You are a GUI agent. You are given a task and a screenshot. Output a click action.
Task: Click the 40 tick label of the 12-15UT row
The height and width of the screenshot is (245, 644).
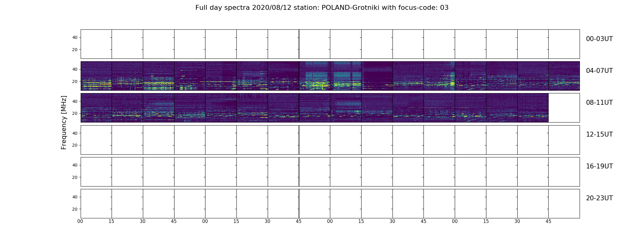pyautogui.click(x=75, y=133)
